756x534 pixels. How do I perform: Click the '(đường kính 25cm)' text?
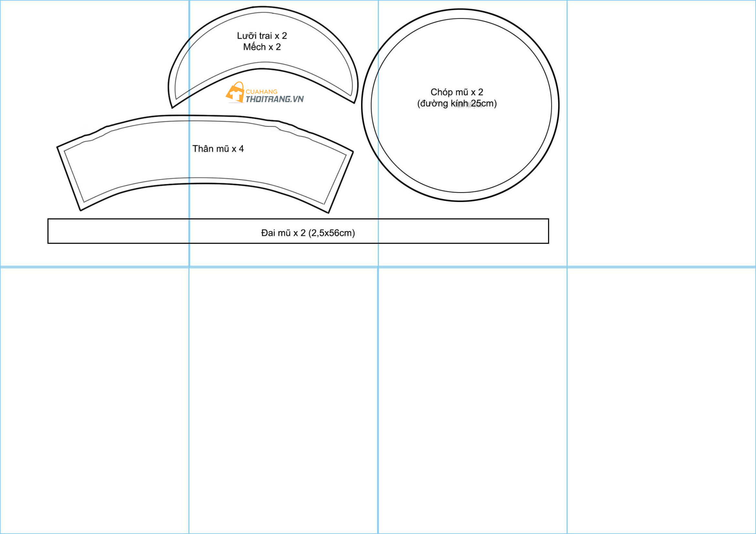coord(457,104)
